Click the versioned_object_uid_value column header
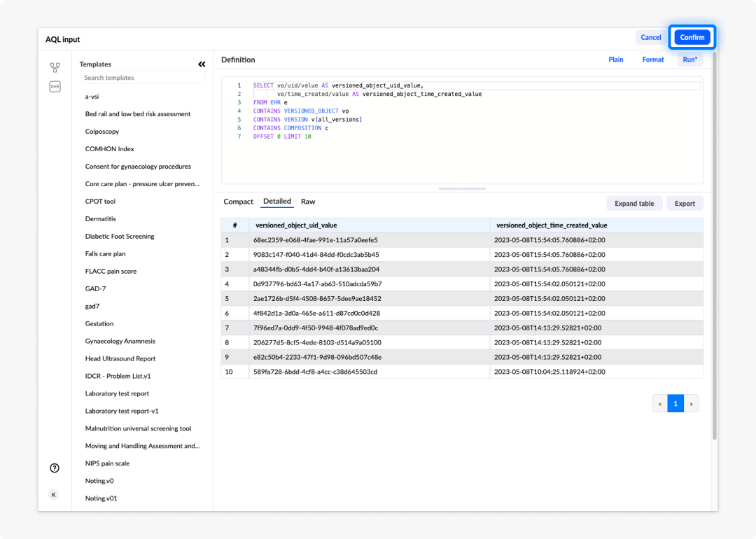Image resolution: width=756 pixels, height=539 pixels. 370,225
